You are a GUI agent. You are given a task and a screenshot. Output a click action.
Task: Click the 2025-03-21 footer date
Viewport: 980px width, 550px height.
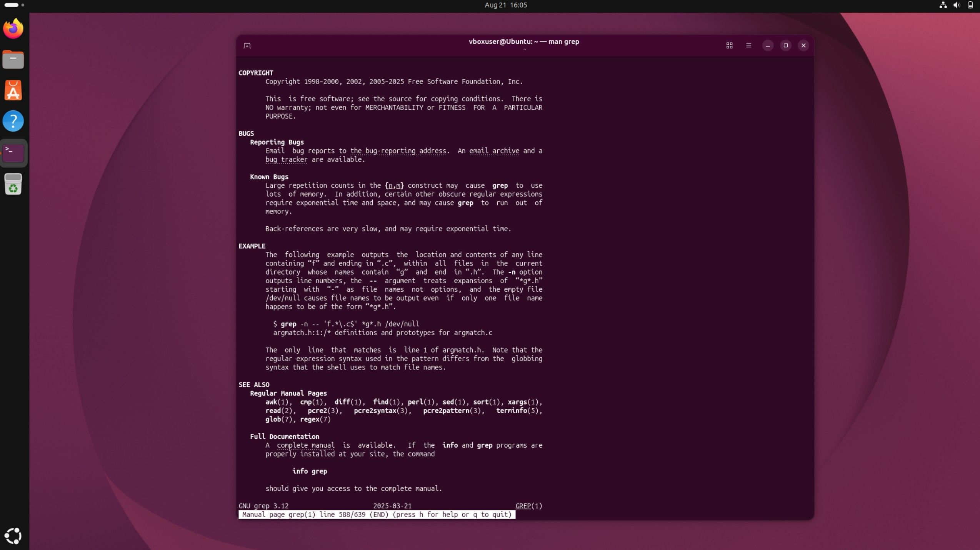pos(392,506)
